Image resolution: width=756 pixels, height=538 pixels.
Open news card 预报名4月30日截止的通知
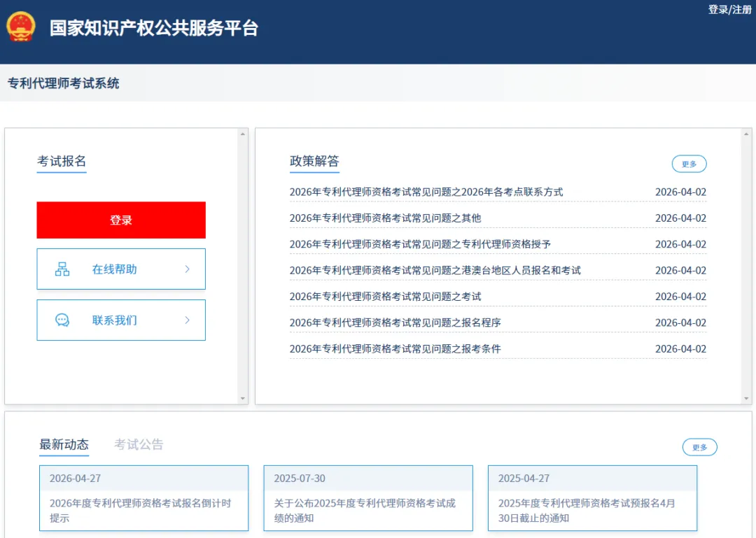[x=593, y=498]
